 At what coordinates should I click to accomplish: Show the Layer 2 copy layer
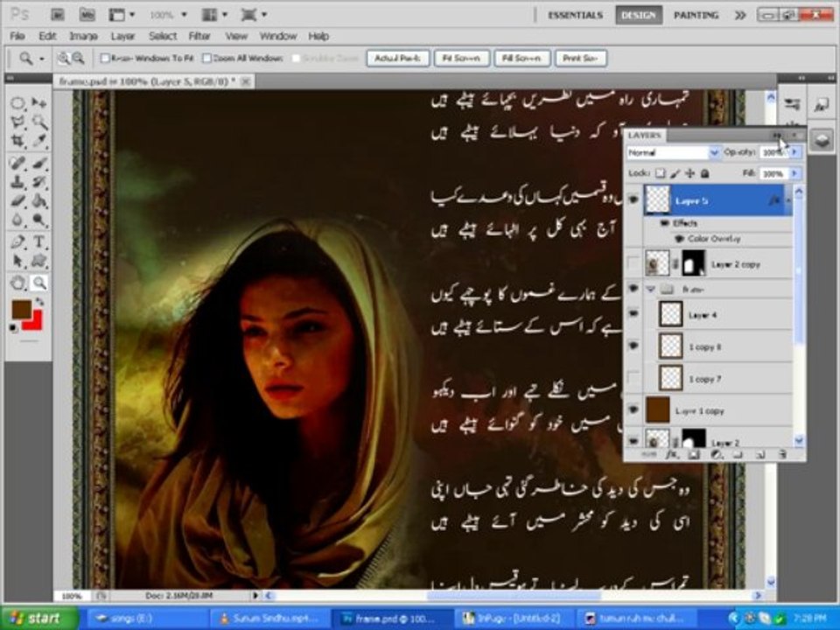[633, 263]
